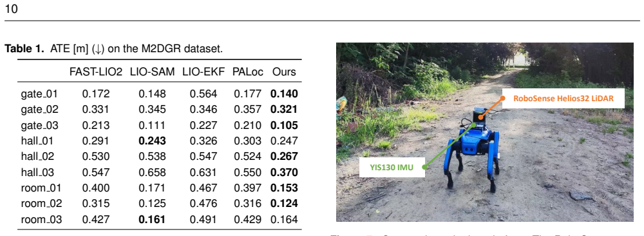Click page number 10
This screenshot has height=236, width=644.
(x=11, y=9)
